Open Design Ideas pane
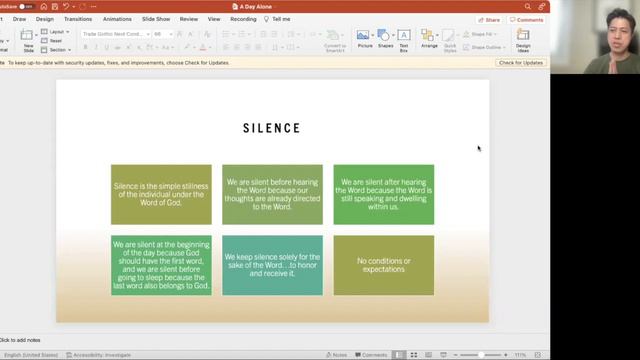 coord(523,40)
